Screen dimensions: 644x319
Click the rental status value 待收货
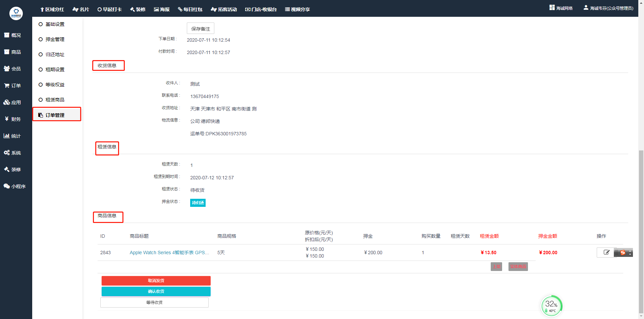point(197,190)
